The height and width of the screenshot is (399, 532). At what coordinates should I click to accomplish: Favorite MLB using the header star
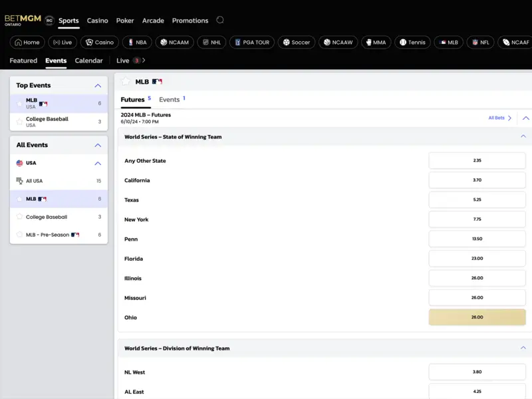[x=126, y=81]
